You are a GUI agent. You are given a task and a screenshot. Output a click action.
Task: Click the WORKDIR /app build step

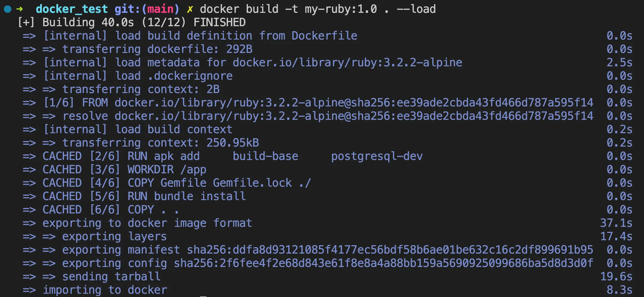(167, 170)
